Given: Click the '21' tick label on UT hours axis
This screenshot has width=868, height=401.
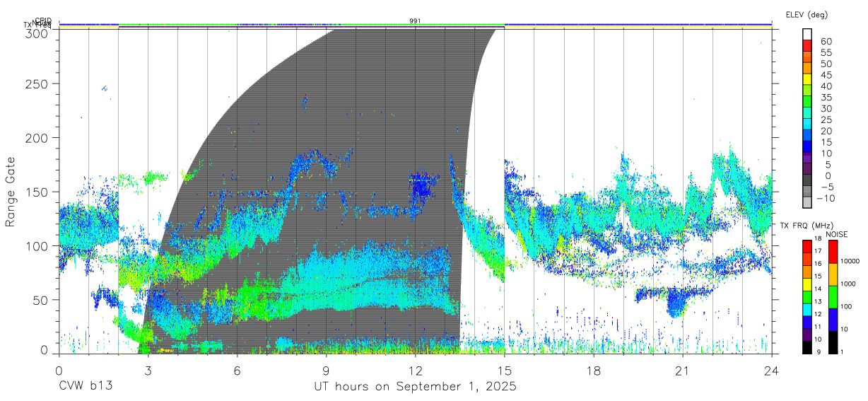Looking at the screenshot, I should coord(682,371).
